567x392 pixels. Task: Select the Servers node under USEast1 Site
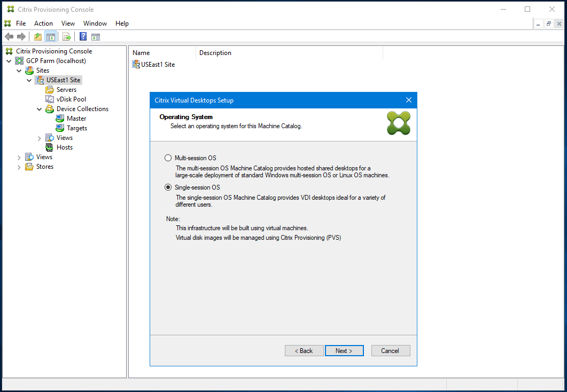tap(65, 89)
